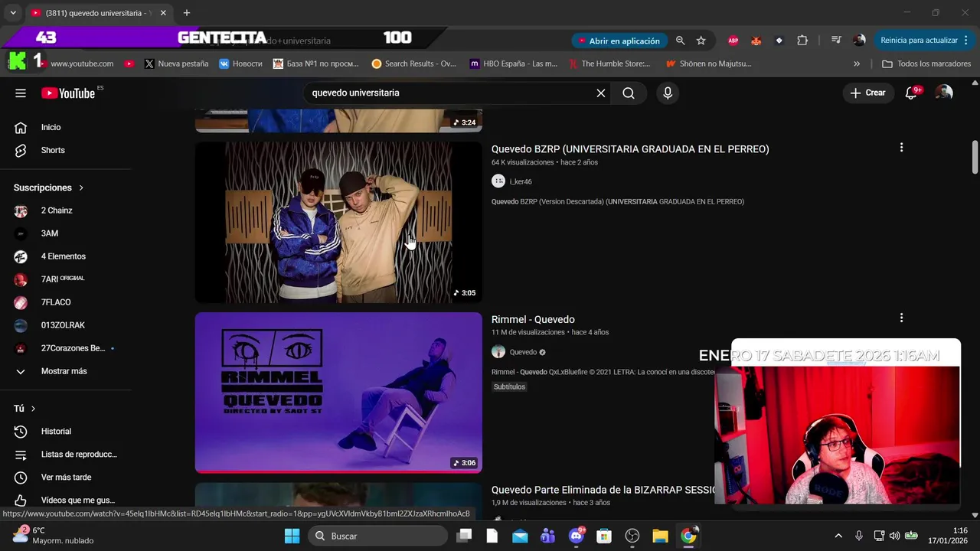The height and width of the screenshot is (551, 980).
Task: Clear the search box with the X
Action: click(x=601, y=93)
